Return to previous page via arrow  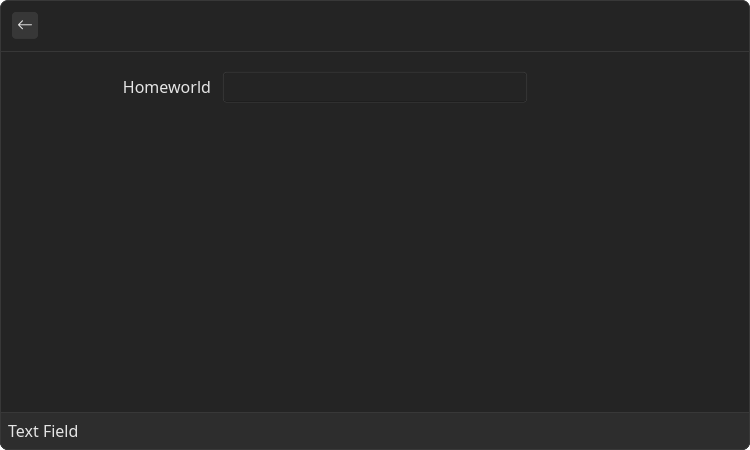point(25,25)
